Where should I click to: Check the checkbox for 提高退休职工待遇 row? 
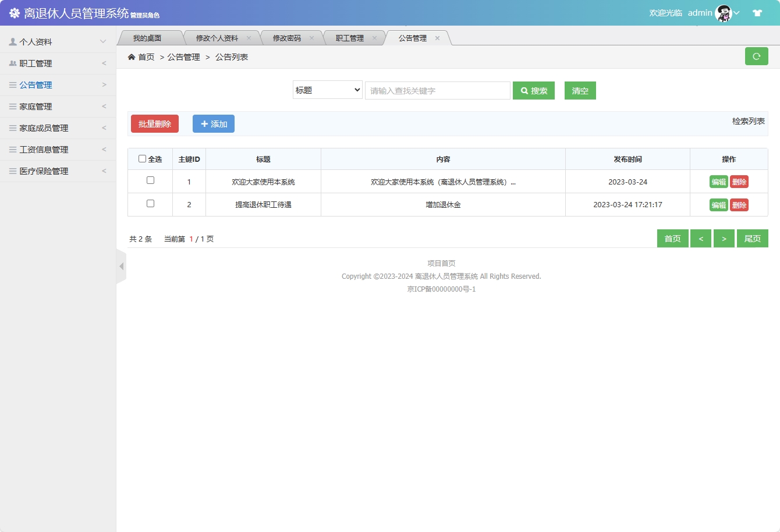click(150, 204)
